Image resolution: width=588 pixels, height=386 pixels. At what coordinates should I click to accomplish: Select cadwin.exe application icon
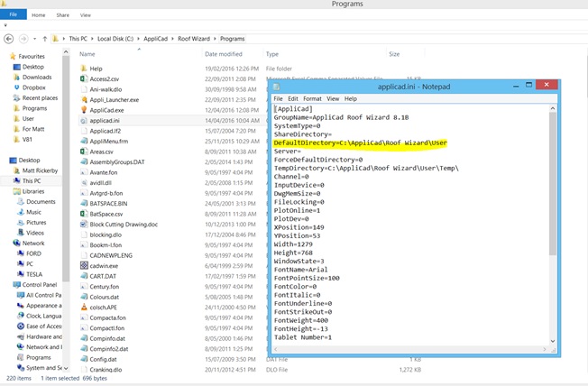(x=84, y=265)
